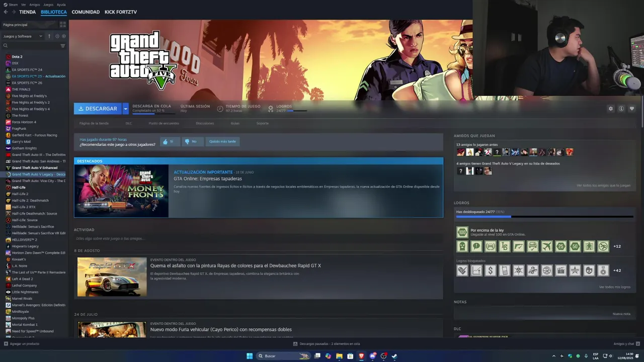Open Página de la tienda link
Screen dimensions: 644x362
[94, 123]
